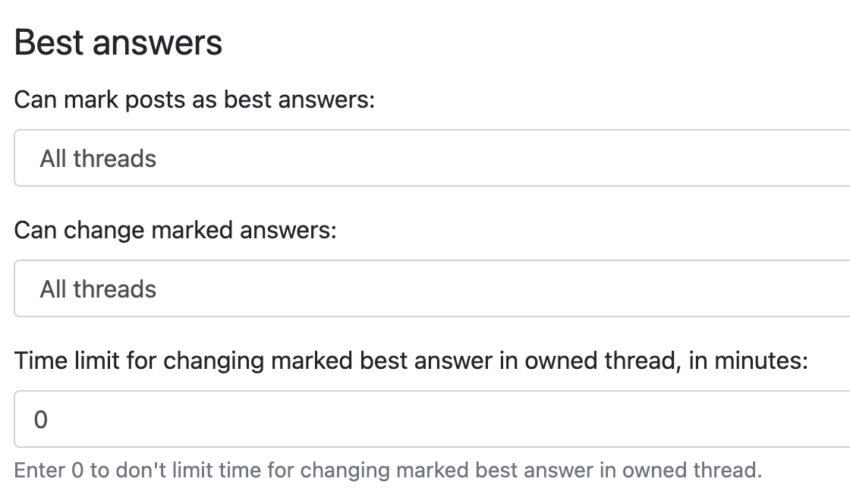Select "All threads" value under change marked answers

(x=98, y=289)
